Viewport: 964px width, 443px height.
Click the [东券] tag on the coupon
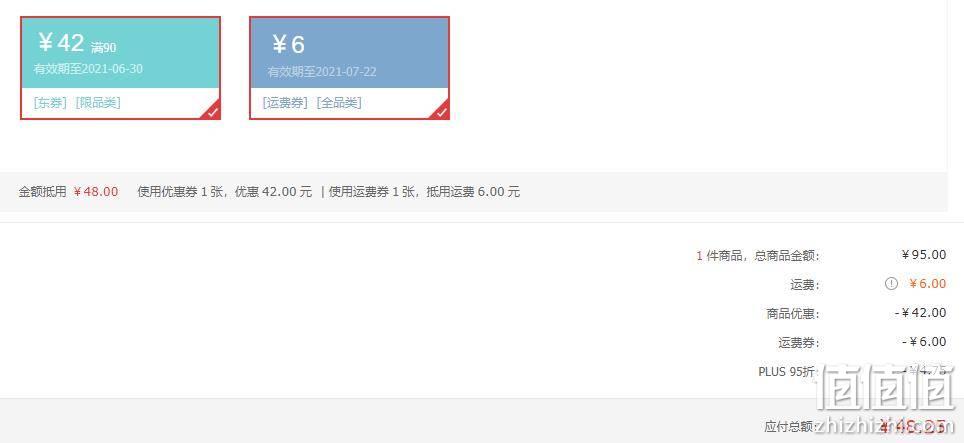50,103
